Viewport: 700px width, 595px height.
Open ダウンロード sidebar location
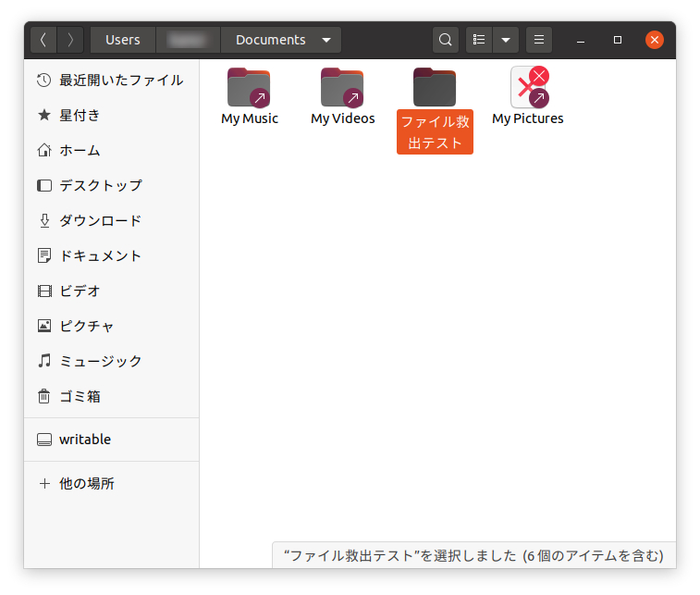tap(111, 220)
